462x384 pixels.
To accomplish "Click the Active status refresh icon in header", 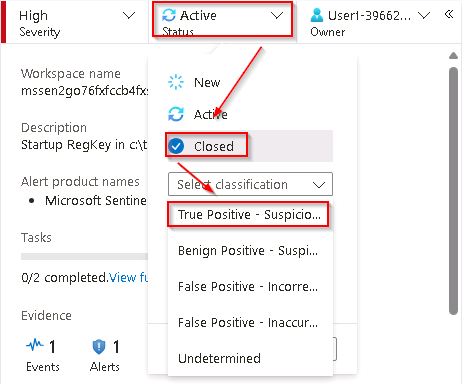I will click(169, 15).
